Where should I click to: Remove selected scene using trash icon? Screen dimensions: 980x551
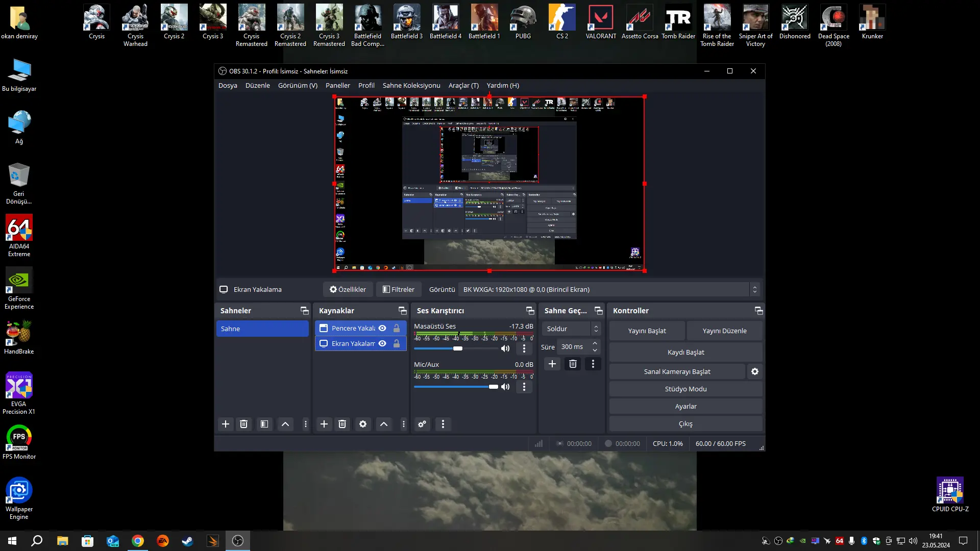point(243,424)
